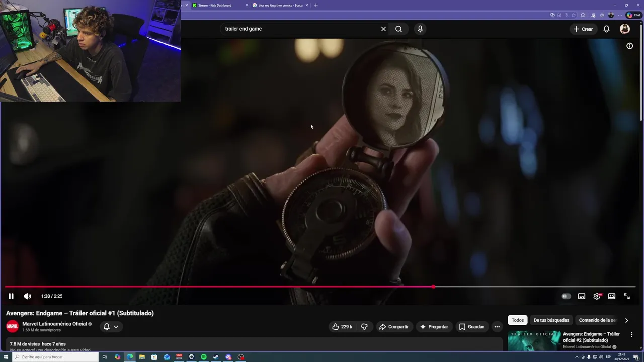Turn on subtitles with the captions button
Viewport: 644px width, 362px height.
(x=582, y=296)
